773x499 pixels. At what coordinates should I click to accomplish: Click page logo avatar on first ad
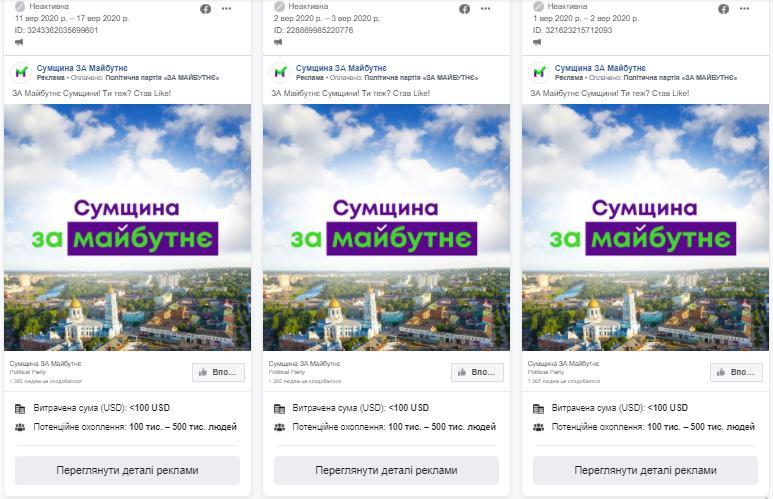coord(21,72)
